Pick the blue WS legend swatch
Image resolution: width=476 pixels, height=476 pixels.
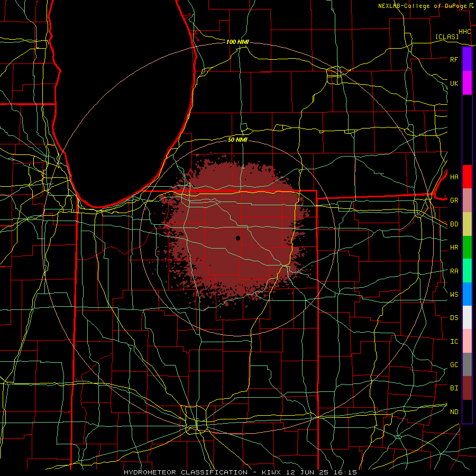[x=467, y=294]
